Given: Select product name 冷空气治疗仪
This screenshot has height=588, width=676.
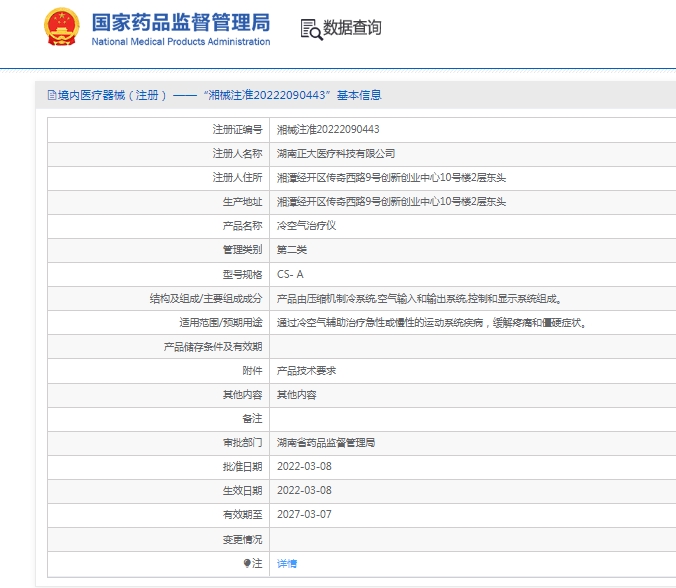Looking at the screenshot, I should (306, 225).
